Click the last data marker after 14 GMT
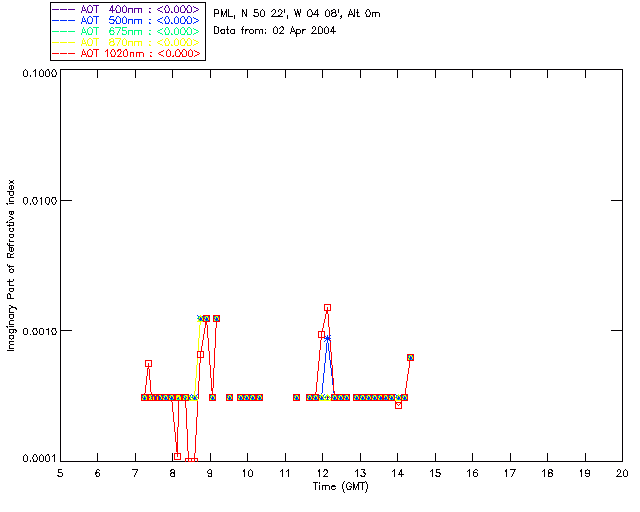 point(411,358)
